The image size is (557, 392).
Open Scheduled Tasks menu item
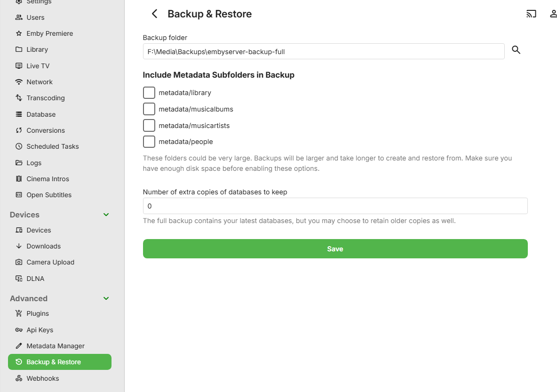coord(52,146)
